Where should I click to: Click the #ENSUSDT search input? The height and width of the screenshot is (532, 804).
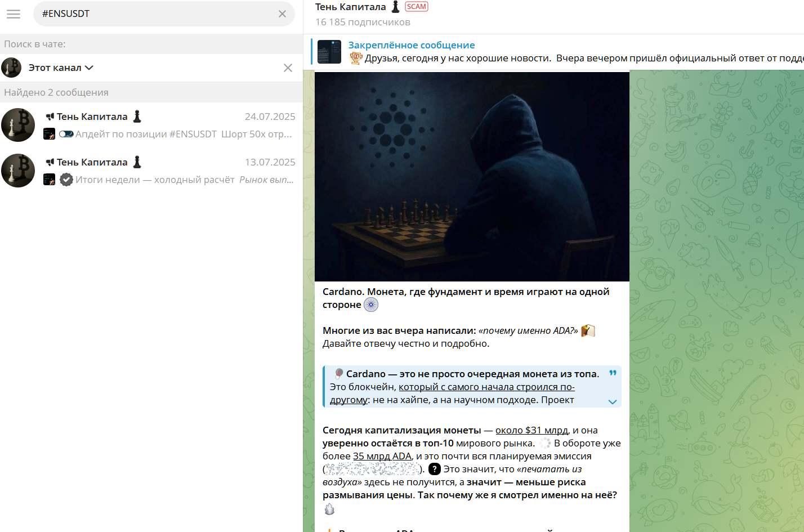(158, 14)
